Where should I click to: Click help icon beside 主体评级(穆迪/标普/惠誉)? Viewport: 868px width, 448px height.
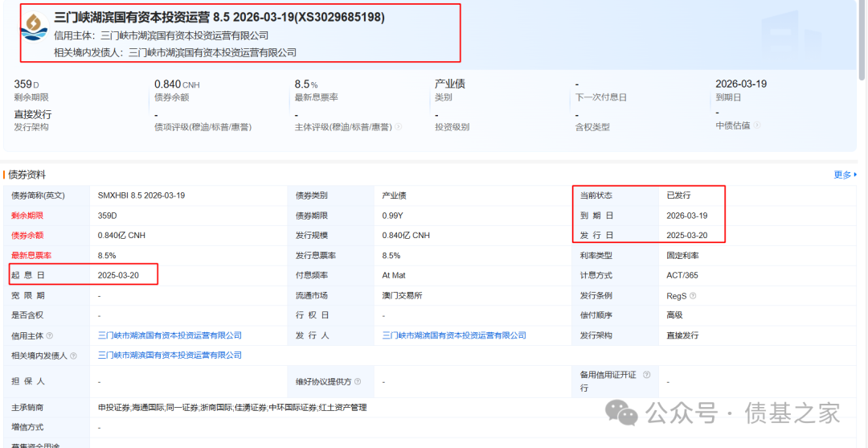(399, 127)
